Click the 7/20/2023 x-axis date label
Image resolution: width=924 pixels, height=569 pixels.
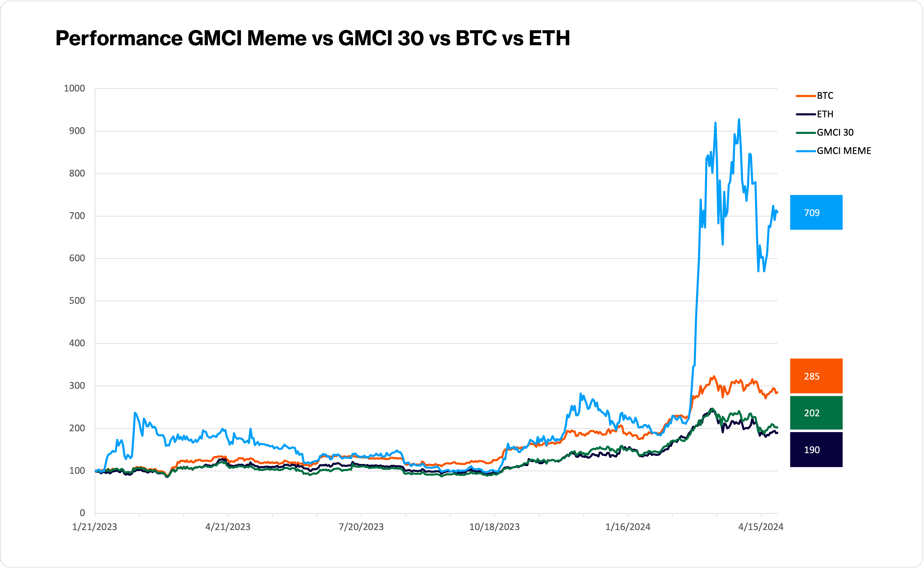(x=361, y=527)
